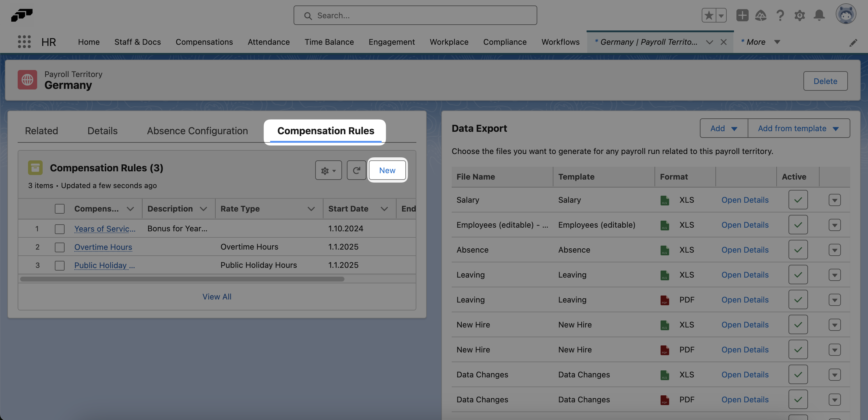
Task: Expand the Add from template dropdown
Action: tap(798, 128)
